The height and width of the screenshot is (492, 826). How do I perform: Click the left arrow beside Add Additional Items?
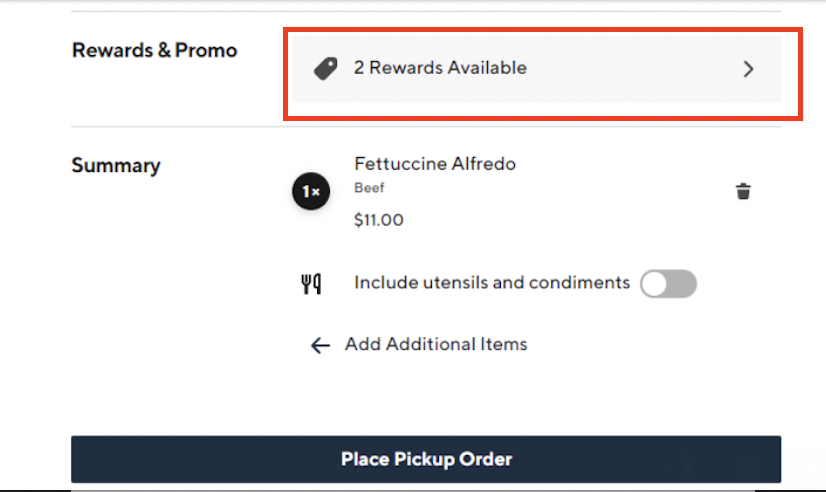click(x=320, y=345)
